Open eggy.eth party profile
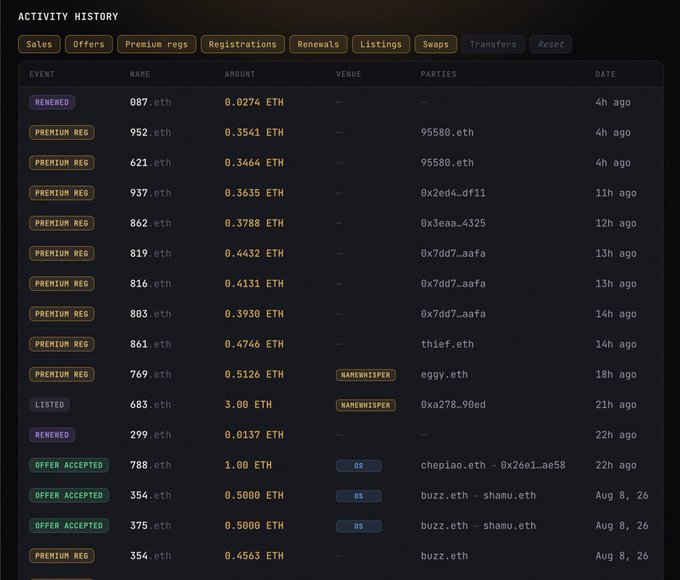Viewport: 680px width, 580px height. (444, 374)
